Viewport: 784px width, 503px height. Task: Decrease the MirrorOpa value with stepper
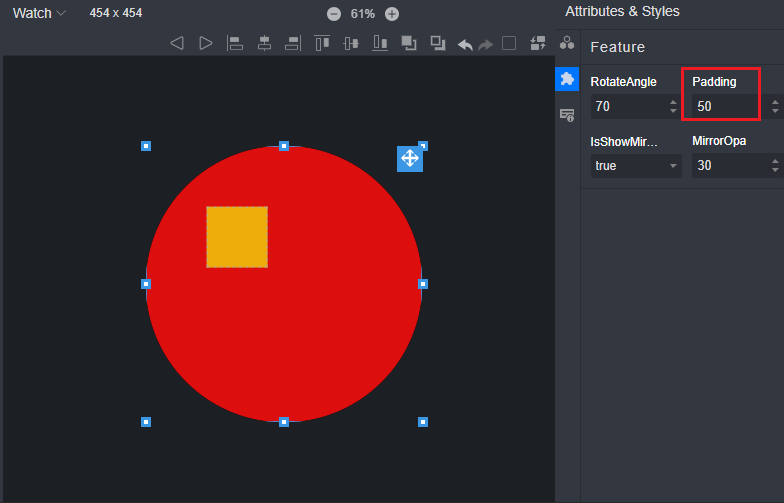pyautogui.click(x=775, y=171)
